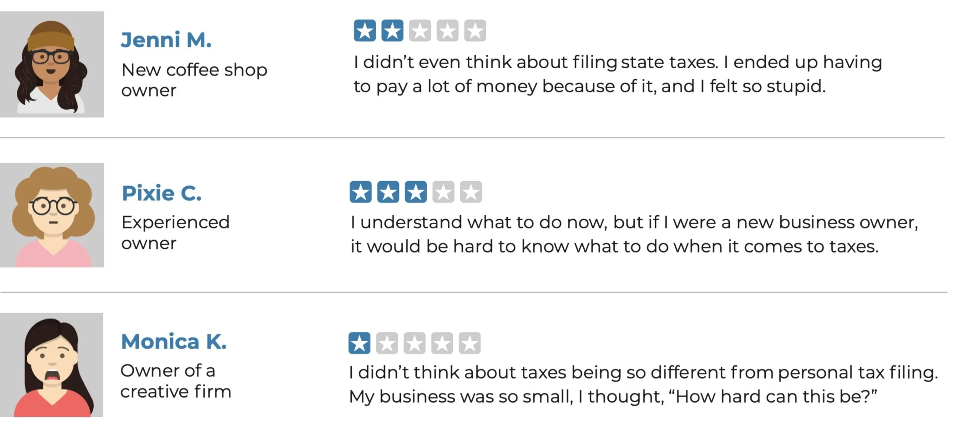This screenshot has width=980, height=445.
Task: Click Jenni's review text about state taxes
Action: click(x=618, y=74)
